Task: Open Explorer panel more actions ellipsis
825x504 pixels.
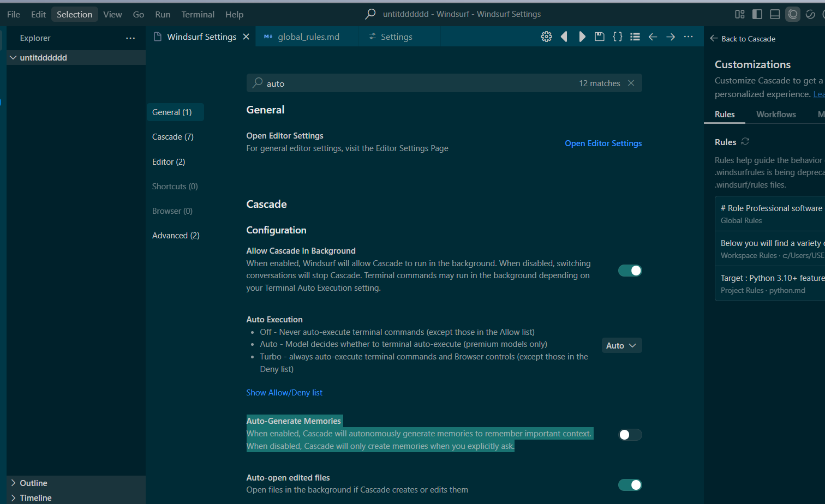Action: (130, 38)
